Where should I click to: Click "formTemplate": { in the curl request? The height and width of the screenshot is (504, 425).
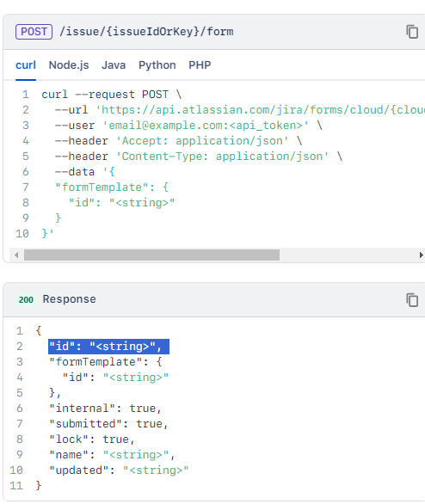[112, 187]
